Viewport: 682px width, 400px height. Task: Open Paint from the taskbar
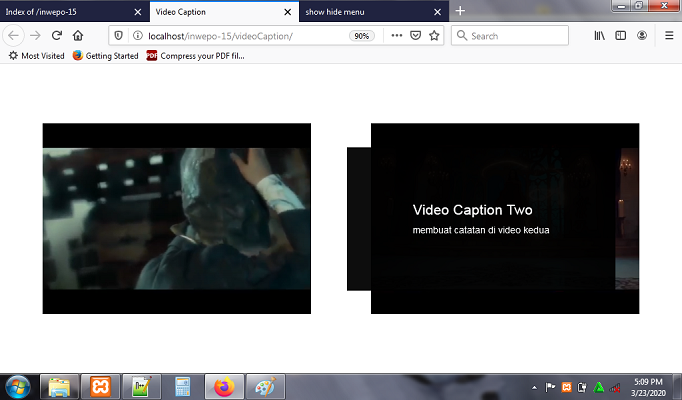[x=265, y=387]
